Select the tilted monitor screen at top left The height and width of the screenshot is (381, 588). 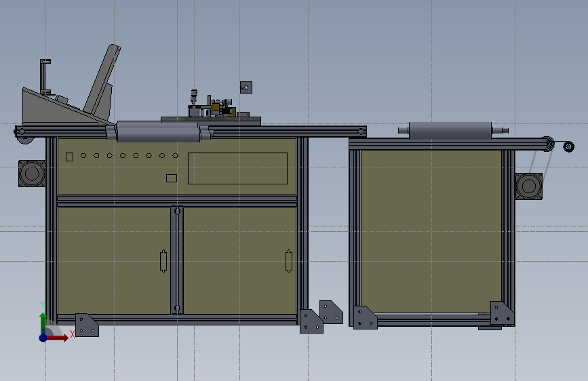[x=102, y=79]
